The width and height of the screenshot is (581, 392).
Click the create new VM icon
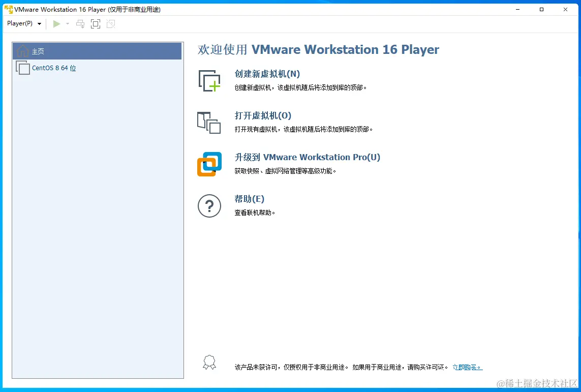[209, 80]
